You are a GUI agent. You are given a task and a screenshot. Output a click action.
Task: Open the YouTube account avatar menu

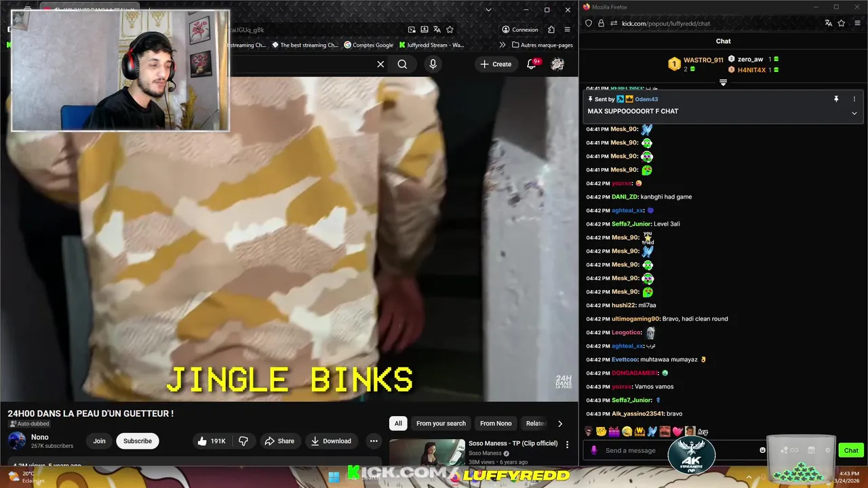click(x=557, y=64)
